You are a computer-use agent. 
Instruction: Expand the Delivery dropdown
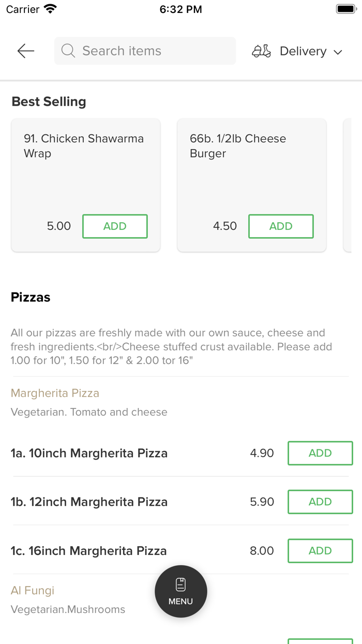(x=303, y=51)
